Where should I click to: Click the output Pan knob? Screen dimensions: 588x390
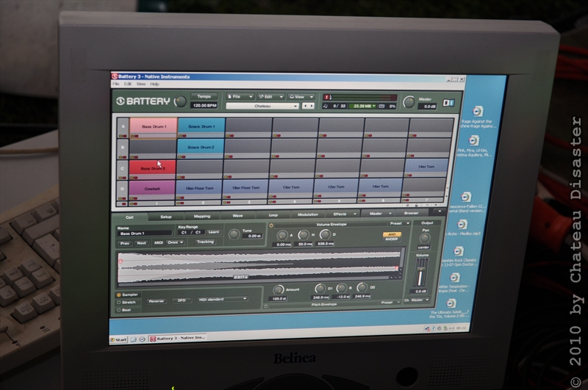pyautogui.click(x=425, y=238)
